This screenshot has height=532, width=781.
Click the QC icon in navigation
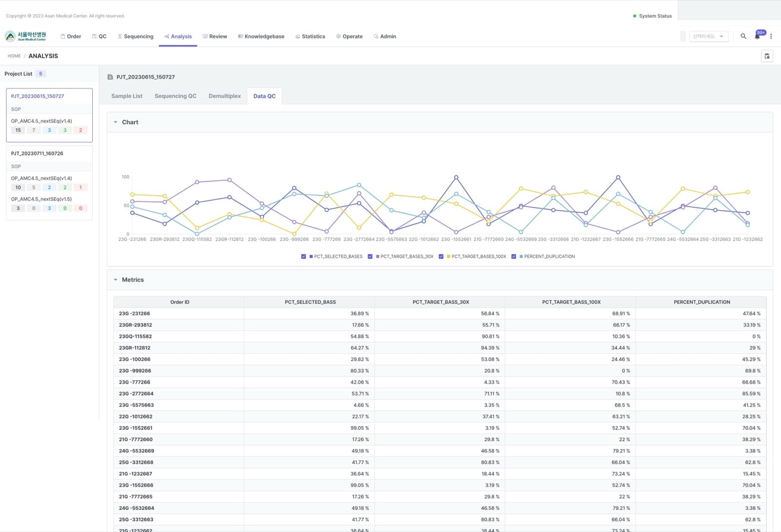click(94, 36)
